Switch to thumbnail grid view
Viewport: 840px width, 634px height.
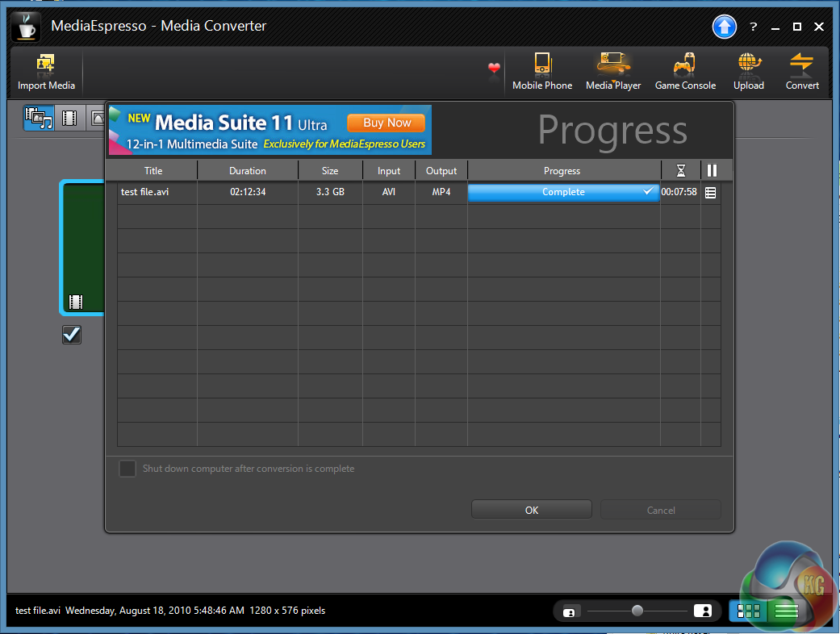[748, 611]
